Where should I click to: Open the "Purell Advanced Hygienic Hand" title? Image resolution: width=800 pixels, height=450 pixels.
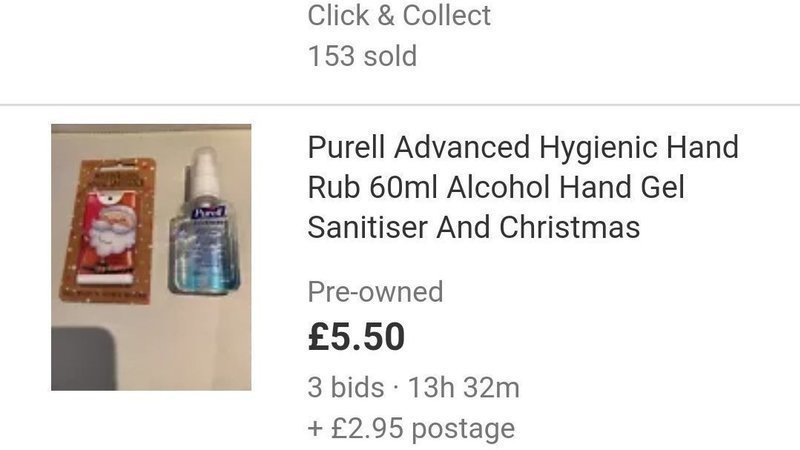[x=523, y=147]
